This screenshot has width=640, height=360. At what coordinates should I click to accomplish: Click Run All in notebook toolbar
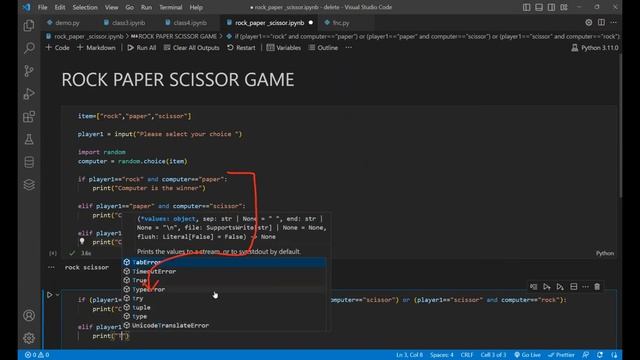(142, 48)
